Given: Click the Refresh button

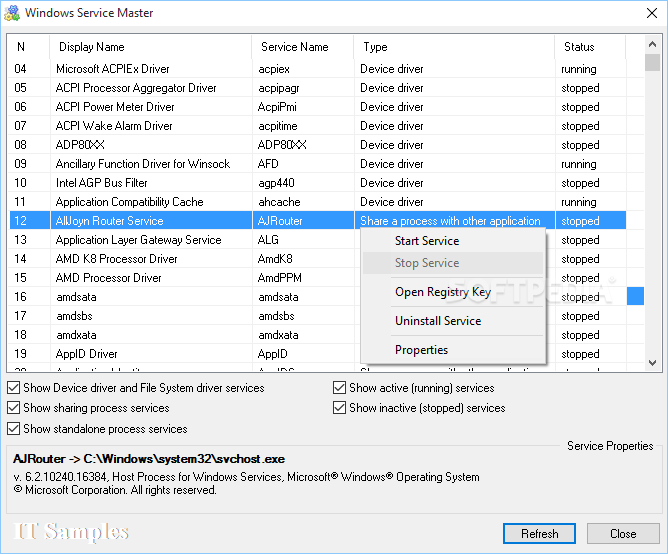Looking at the screenshot, I should 539,534.
